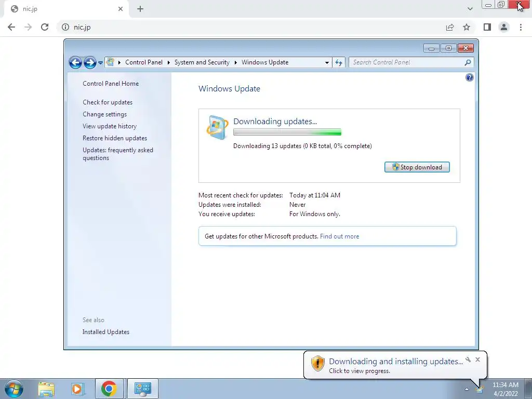Select Control Panel breadcrumb
This screenshot has width=532, height=399.
(x=144, y=62)
